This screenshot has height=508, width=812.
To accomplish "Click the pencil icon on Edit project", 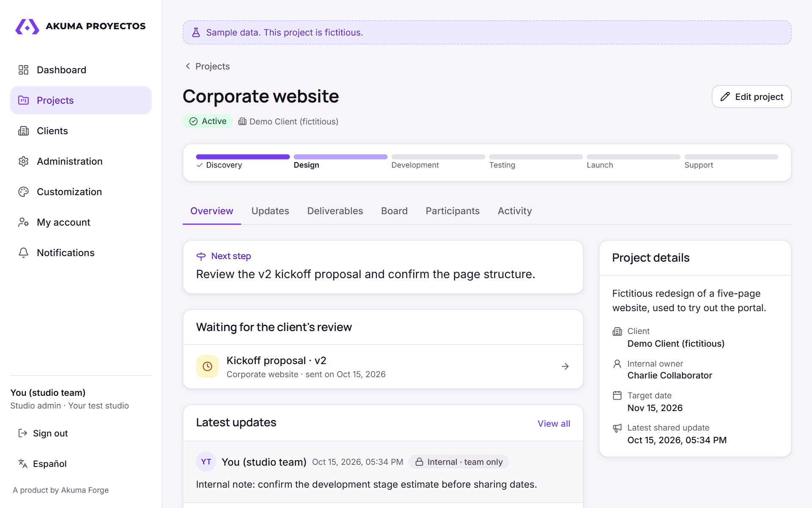I will point(725,97).
